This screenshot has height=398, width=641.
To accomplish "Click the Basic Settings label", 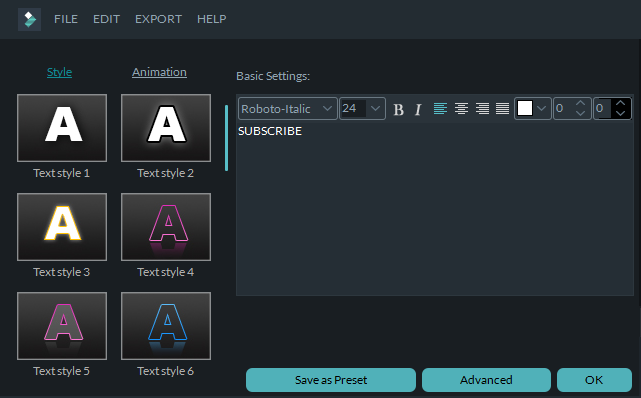I will pyautogui.click(x=273, y=76).
